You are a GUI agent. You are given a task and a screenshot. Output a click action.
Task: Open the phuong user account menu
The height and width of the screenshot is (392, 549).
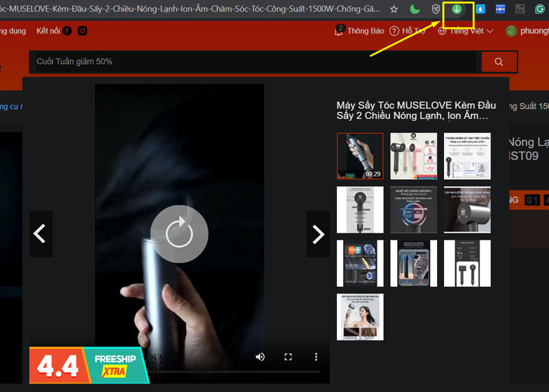(527, 31)
